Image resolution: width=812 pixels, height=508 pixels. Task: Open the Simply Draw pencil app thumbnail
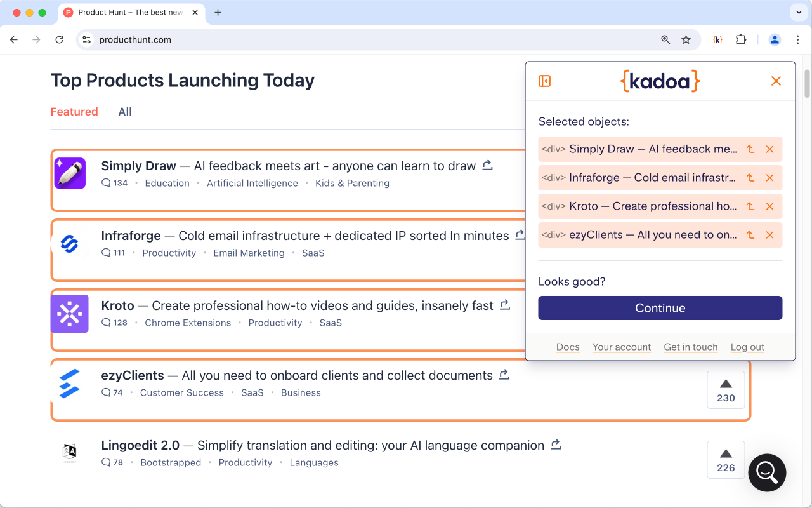(70, 173)
